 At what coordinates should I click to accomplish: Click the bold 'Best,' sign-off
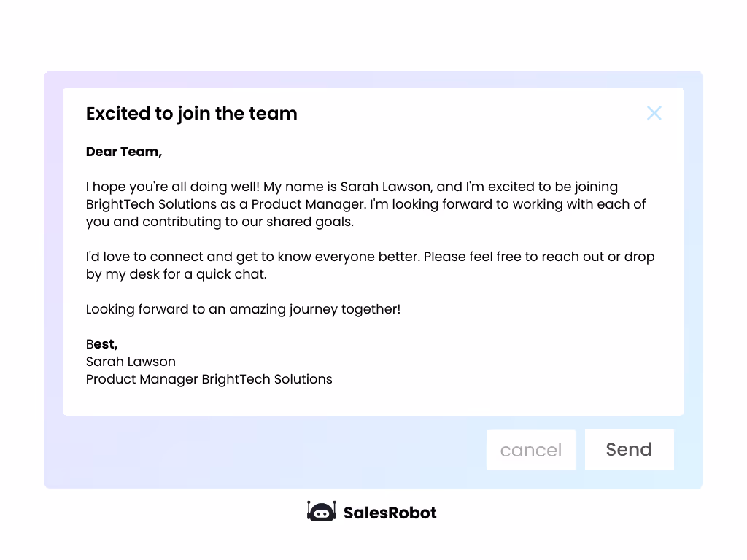tap(101, 343)
